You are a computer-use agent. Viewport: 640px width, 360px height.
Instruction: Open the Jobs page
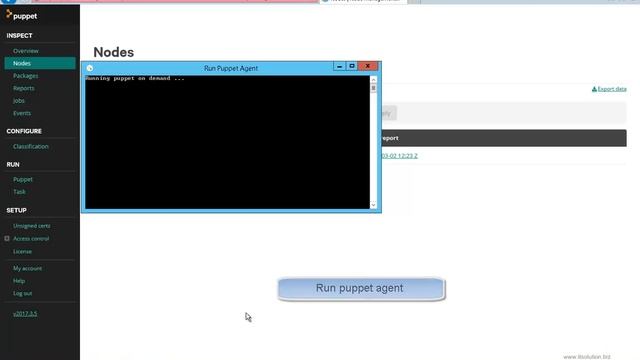[x=19, y=100]
